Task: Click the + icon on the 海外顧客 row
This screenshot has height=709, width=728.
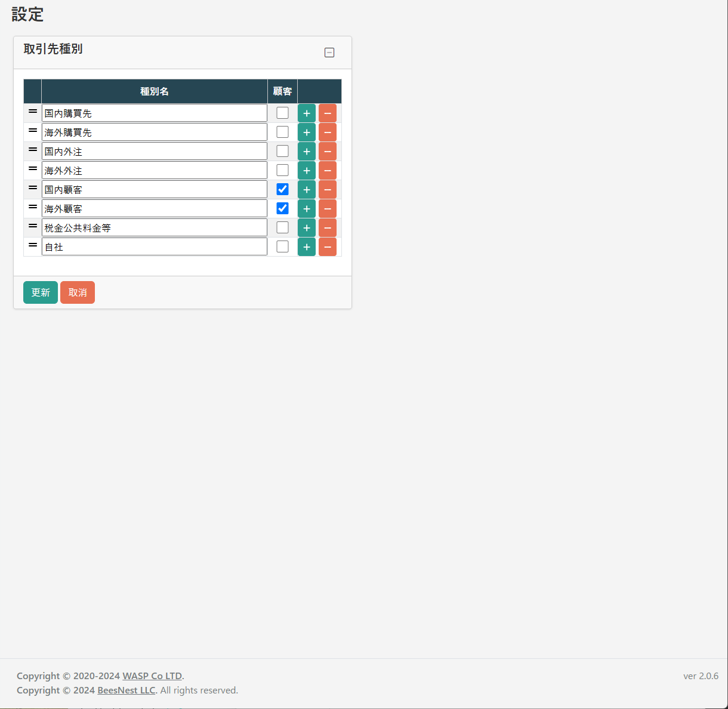Action: coord(306,208)
